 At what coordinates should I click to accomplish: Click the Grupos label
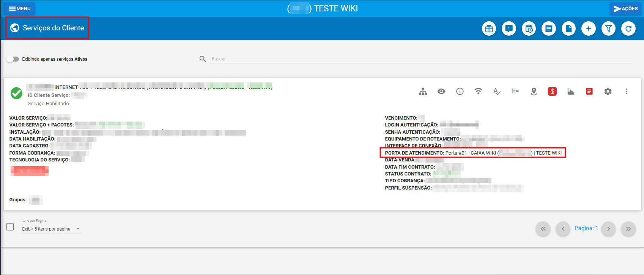[x=18, y=200]
